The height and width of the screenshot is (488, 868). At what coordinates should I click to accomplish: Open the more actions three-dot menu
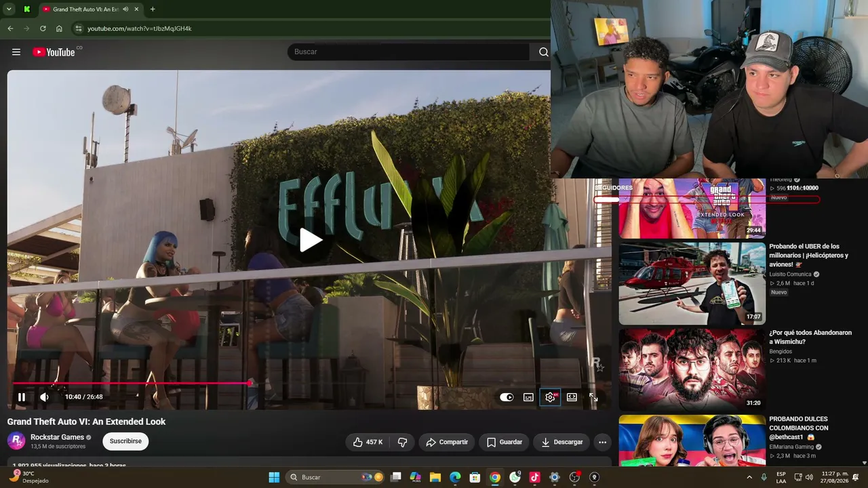602,442
